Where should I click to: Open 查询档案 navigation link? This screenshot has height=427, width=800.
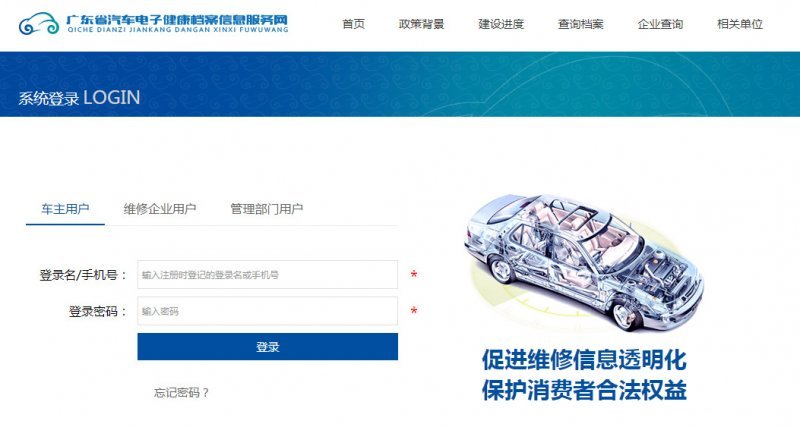coord(581,24)
